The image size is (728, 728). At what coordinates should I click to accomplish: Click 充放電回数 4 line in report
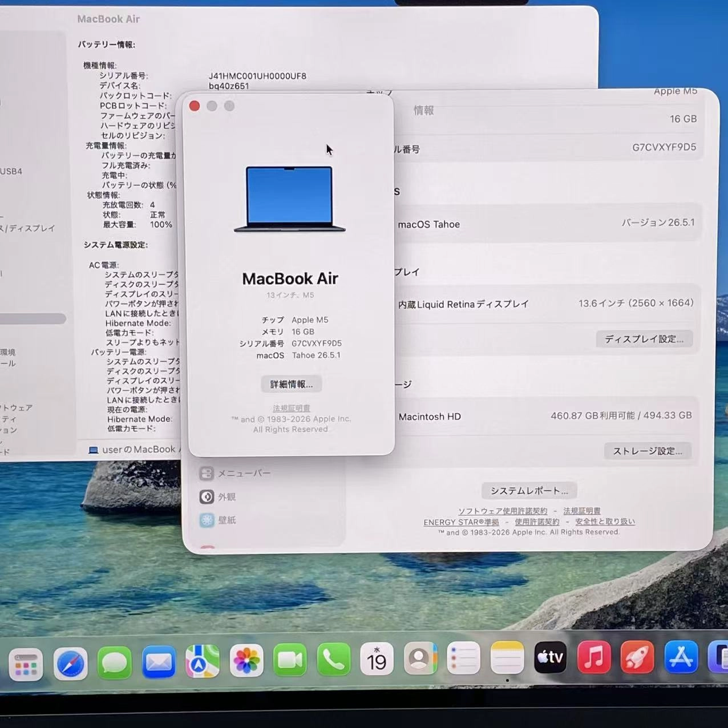(129, 205)
